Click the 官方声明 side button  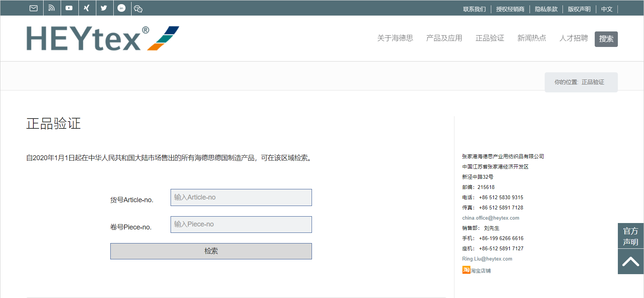(630, 236)
